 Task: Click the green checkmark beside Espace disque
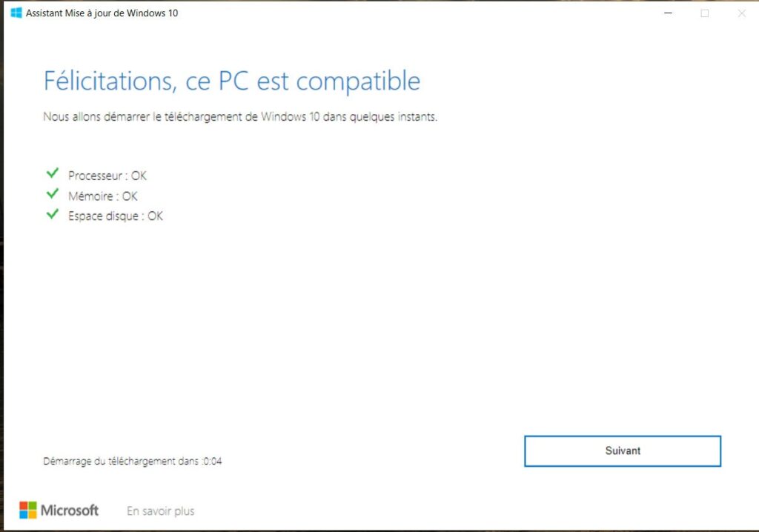coord(53,214)
